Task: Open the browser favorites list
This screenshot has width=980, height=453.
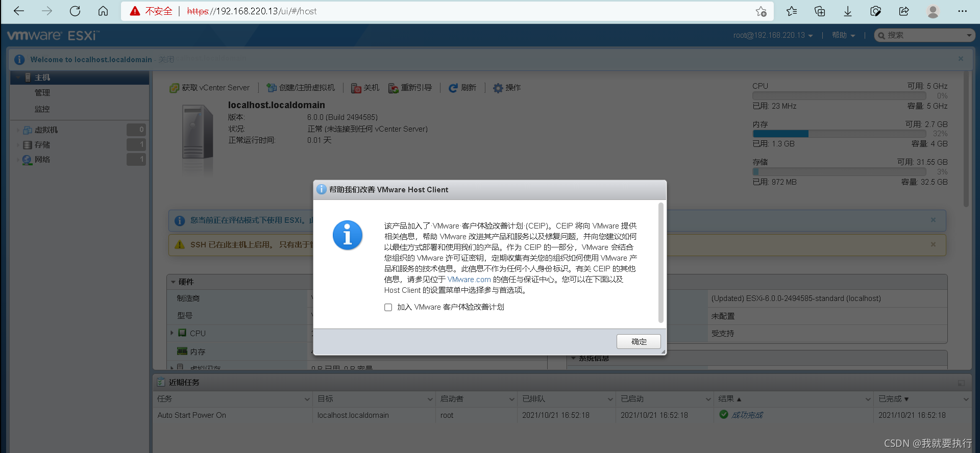Action: (x=792, y=11)
